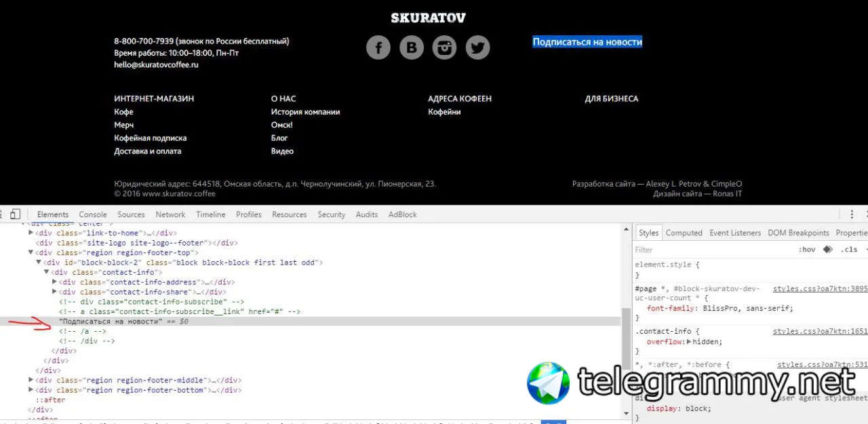Click the ДЛЯ БИЗНЕСА heading
This screenshot has width=868, height=424.
click(x=612, y=99)
